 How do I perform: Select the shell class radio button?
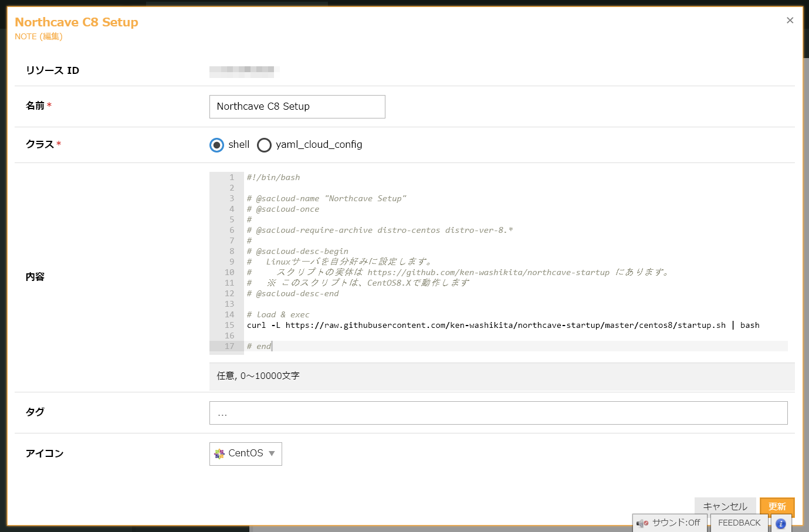click(216, 145)
